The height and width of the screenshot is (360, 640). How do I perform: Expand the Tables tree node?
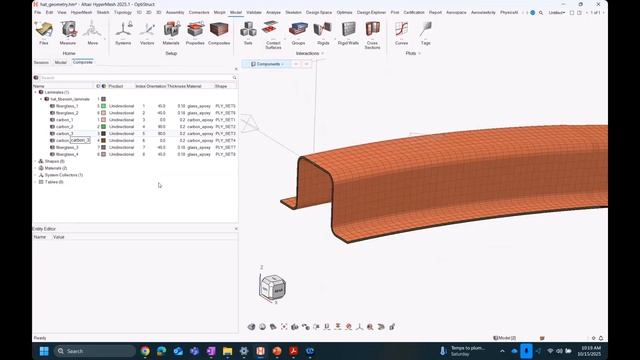[36, 182]
